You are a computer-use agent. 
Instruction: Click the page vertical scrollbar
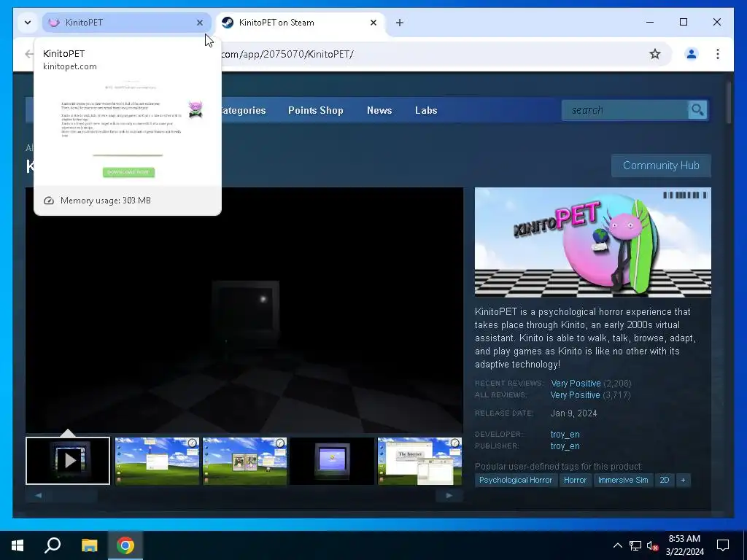click(729, 102)
